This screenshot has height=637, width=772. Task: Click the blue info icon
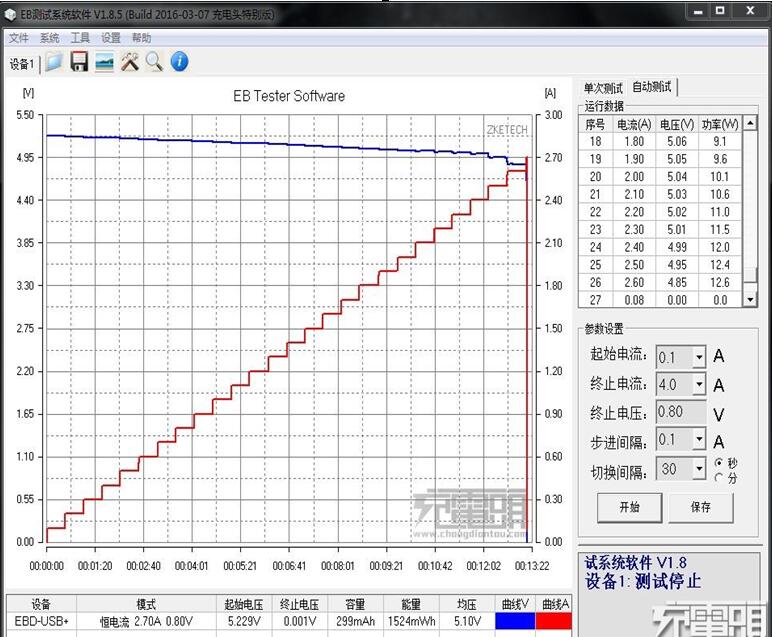pyautogui.click(x=180, y=62)
